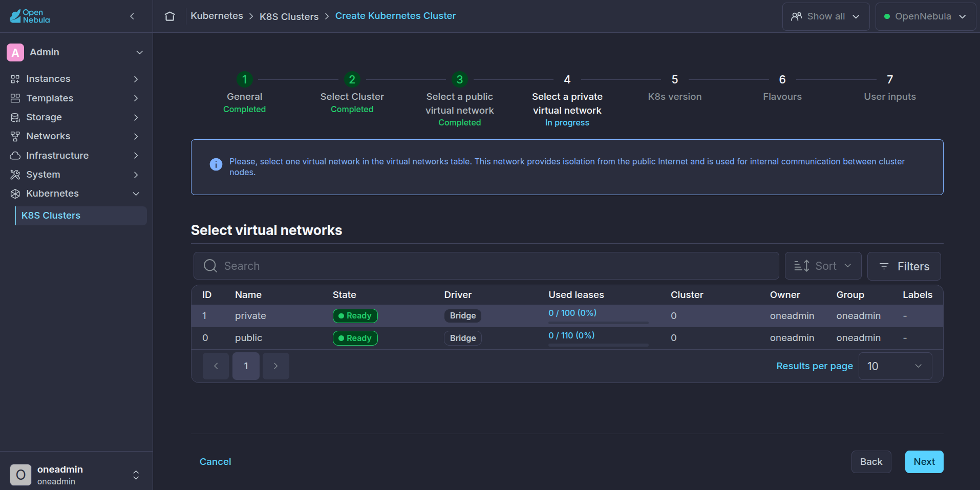
Task: Click the OpenNebula logo
Action: click(30, 16)
